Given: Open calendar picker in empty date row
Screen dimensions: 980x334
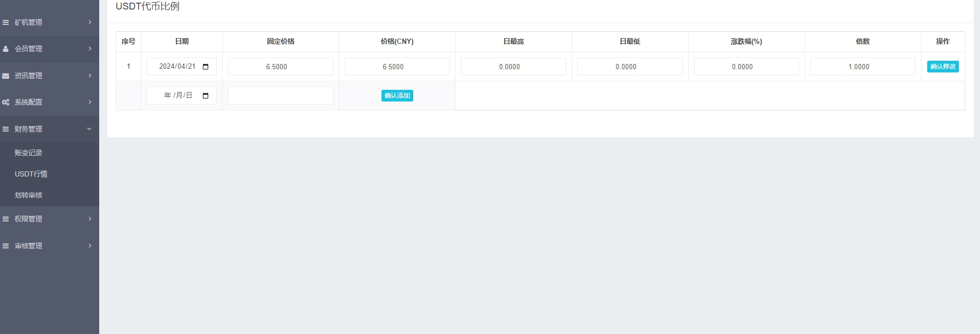Looking at the screenshot, I should (x=206, y=96).
